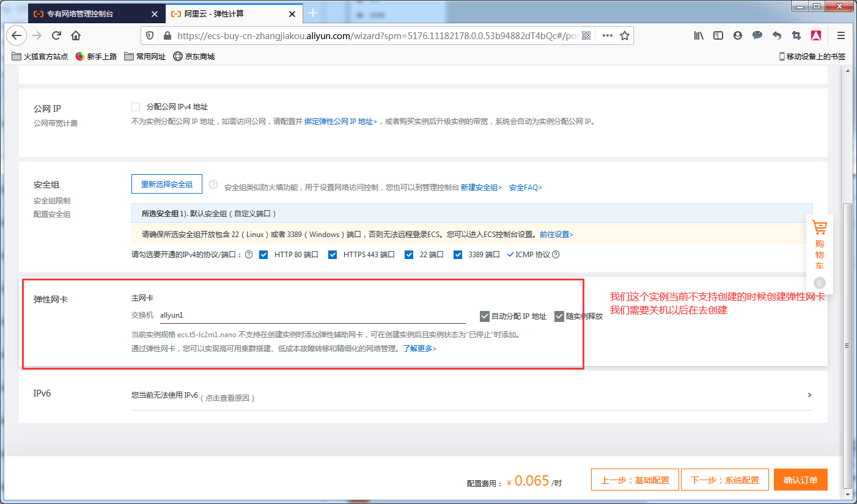Open the Firefox library sidebar icon
The height and width of the screenshot is (504, 857).
[x=698, y=35]
